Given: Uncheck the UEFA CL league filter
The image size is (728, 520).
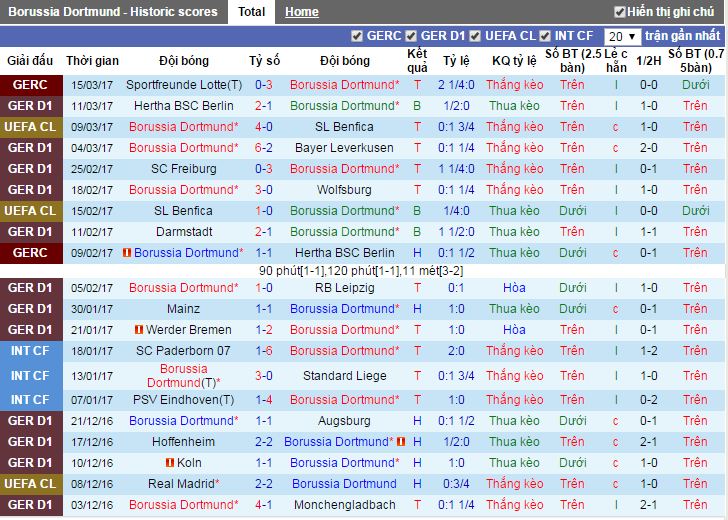Looking at the screenshot, I should point(474,36).
